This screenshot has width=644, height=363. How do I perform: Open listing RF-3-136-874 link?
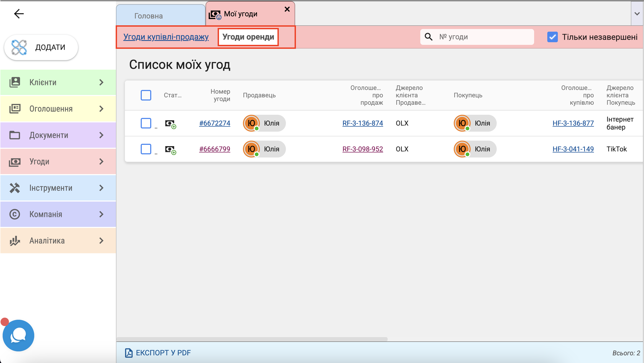[x=363, y=123]
